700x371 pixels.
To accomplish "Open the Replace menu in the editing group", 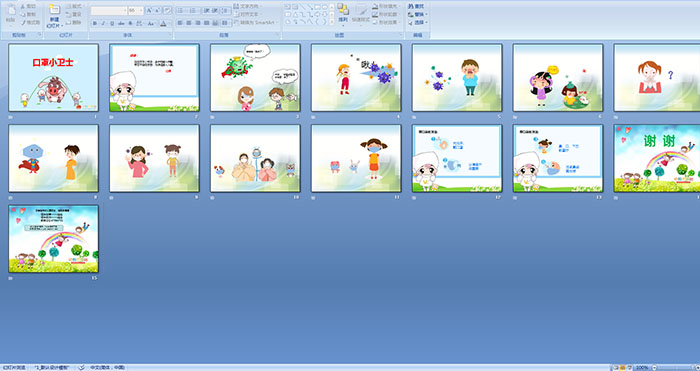I will tap(418, 14).
